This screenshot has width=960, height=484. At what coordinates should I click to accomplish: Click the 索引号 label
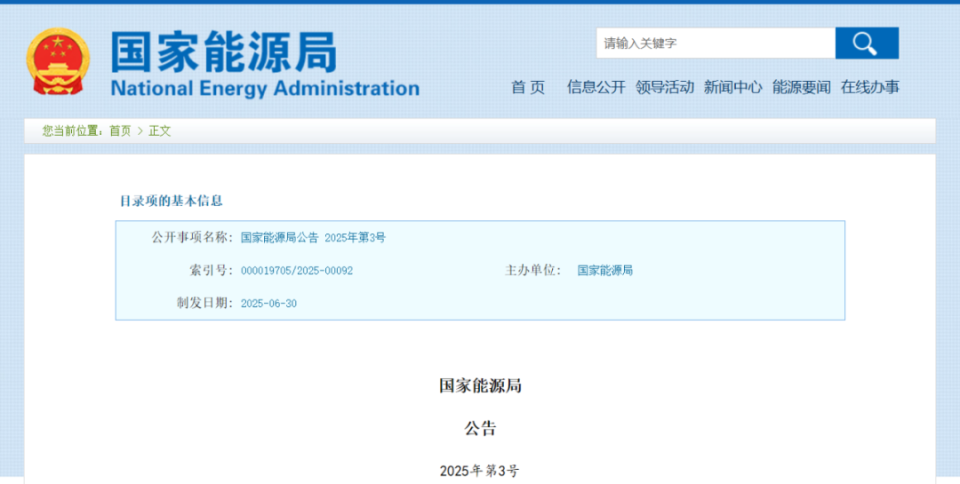click(x=211, y=270)
